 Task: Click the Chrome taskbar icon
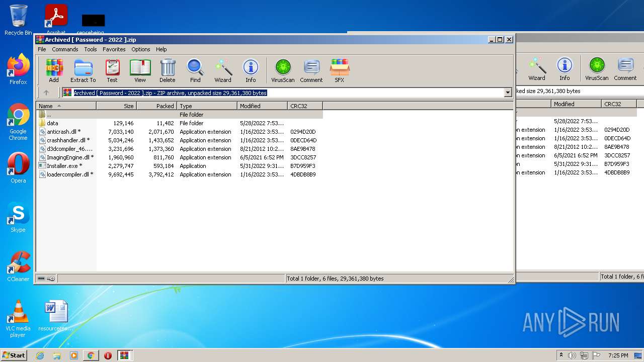[x=91, y=355]
